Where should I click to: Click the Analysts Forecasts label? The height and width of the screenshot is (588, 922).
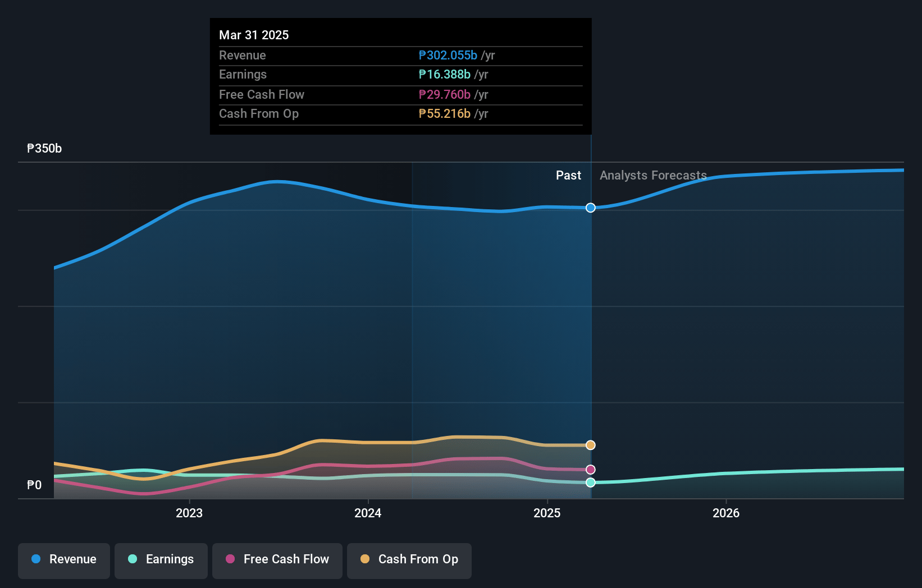pyautogui.click(x=653, y=175)
